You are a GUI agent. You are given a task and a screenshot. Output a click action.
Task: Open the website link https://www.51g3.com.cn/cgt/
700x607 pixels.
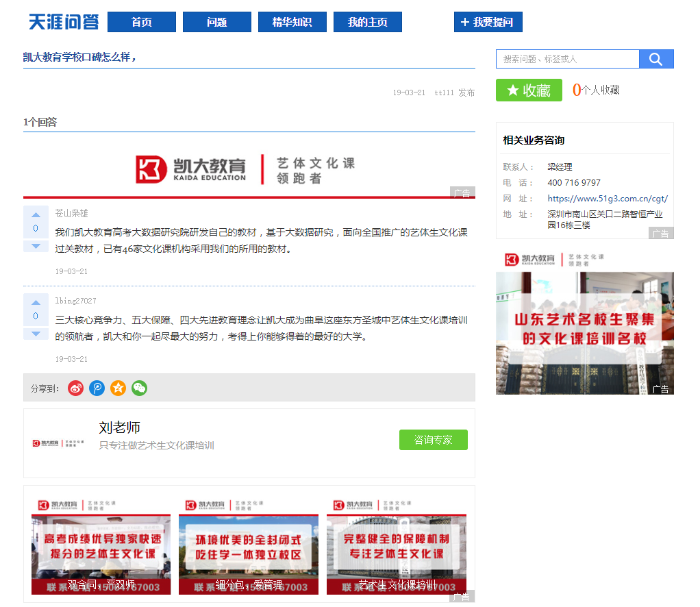pos(608,198)
